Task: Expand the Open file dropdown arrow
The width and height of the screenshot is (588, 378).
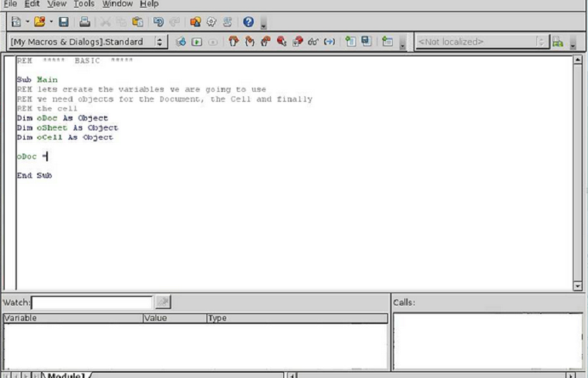Action: click(x=51, y=22)
